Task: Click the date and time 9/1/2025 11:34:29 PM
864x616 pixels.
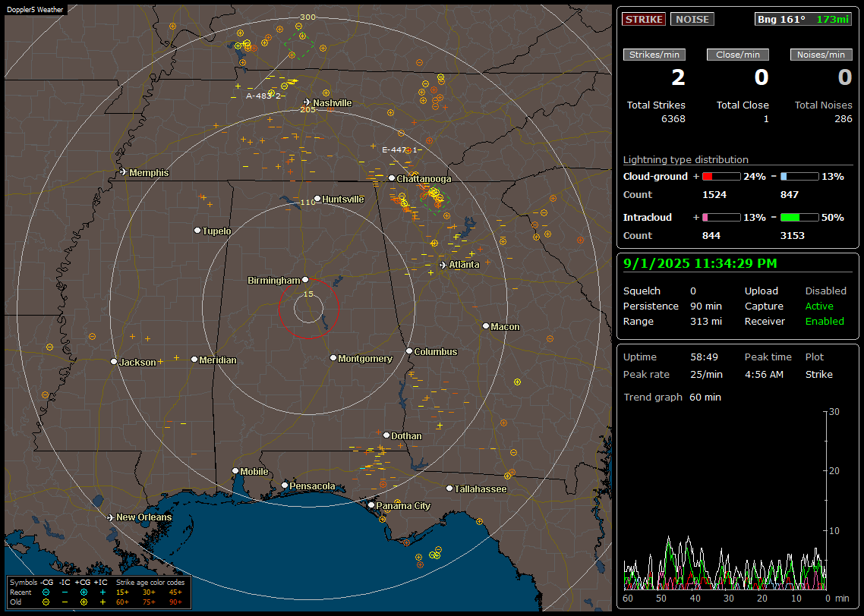Action: click(x=700, y=263)
